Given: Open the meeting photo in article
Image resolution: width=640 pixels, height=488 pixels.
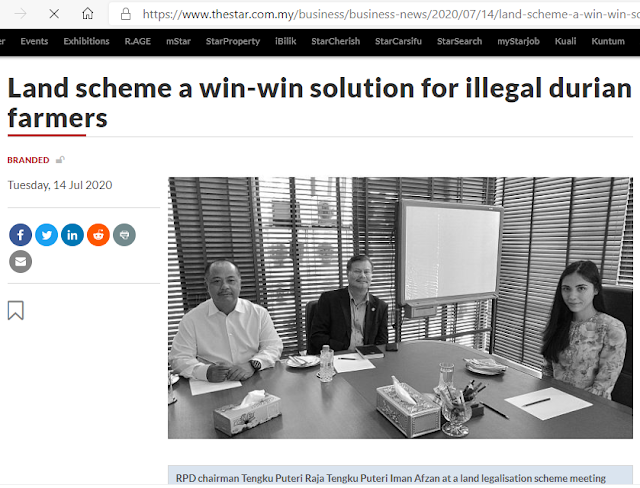Looking at the screenshot, I should click(x=400, y=308).
